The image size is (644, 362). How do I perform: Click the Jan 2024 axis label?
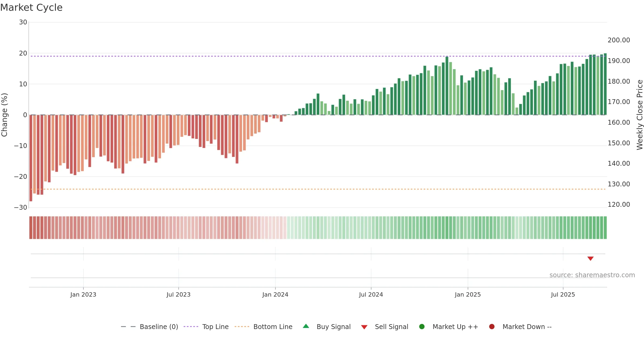275,294
